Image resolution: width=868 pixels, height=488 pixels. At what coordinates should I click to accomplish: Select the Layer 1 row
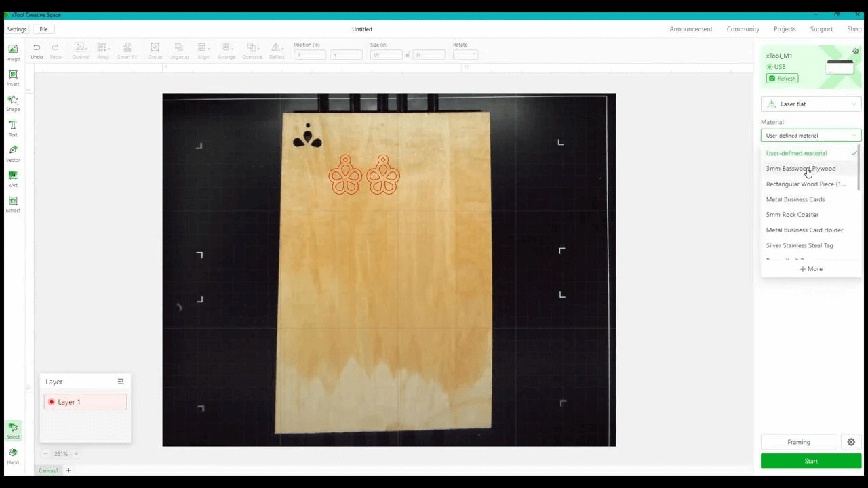pyautogui.click(x=85, y=402)
